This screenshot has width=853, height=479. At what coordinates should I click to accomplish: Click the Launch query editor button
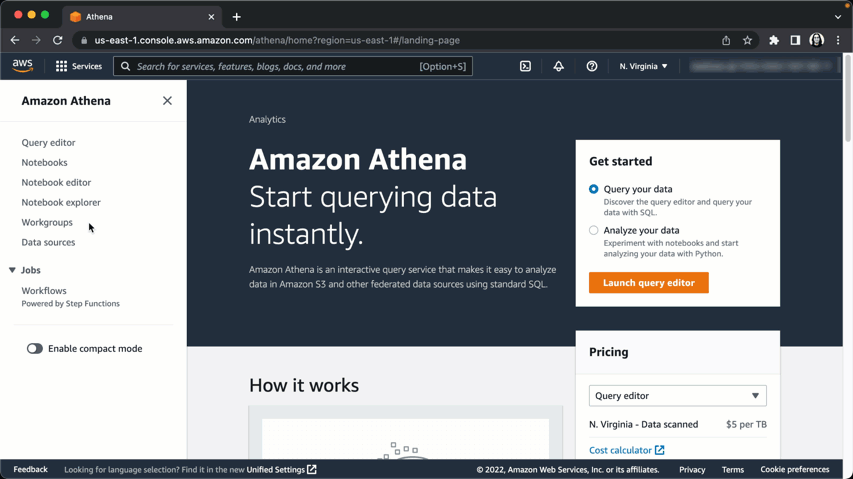tap(648, 283)
